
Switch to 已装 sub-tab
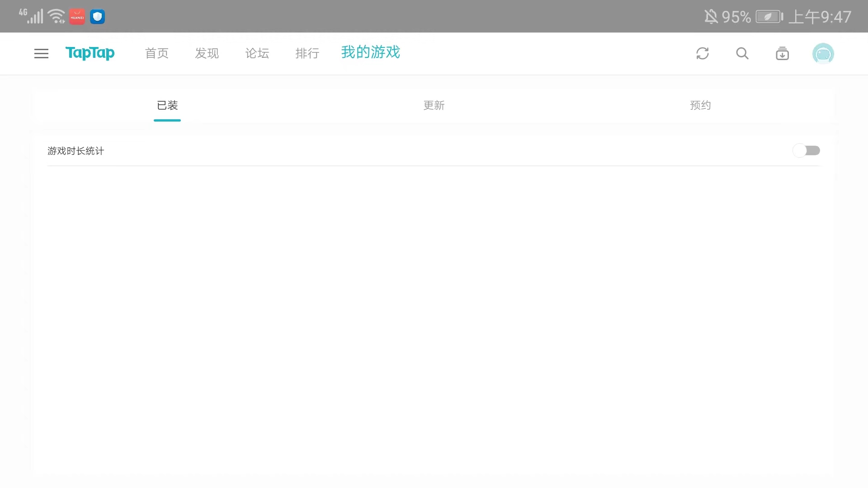(x=167, y=105)
